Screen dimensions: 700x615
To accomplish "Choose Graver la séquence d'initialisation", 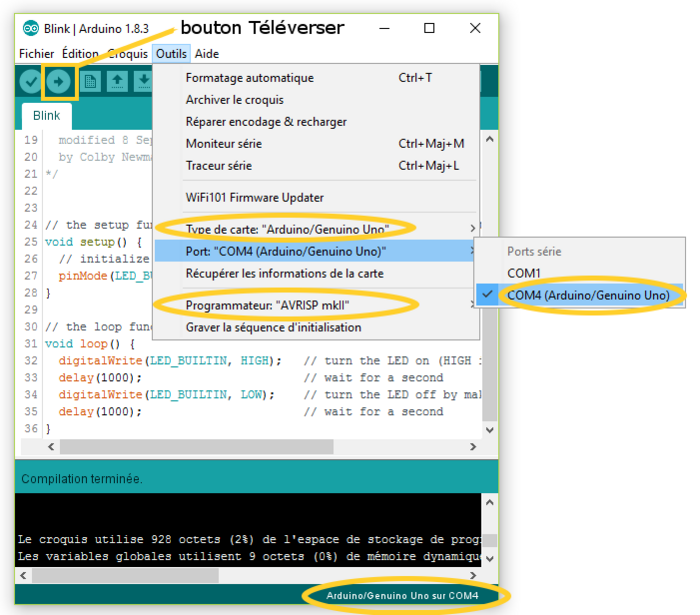I will 316,328.
